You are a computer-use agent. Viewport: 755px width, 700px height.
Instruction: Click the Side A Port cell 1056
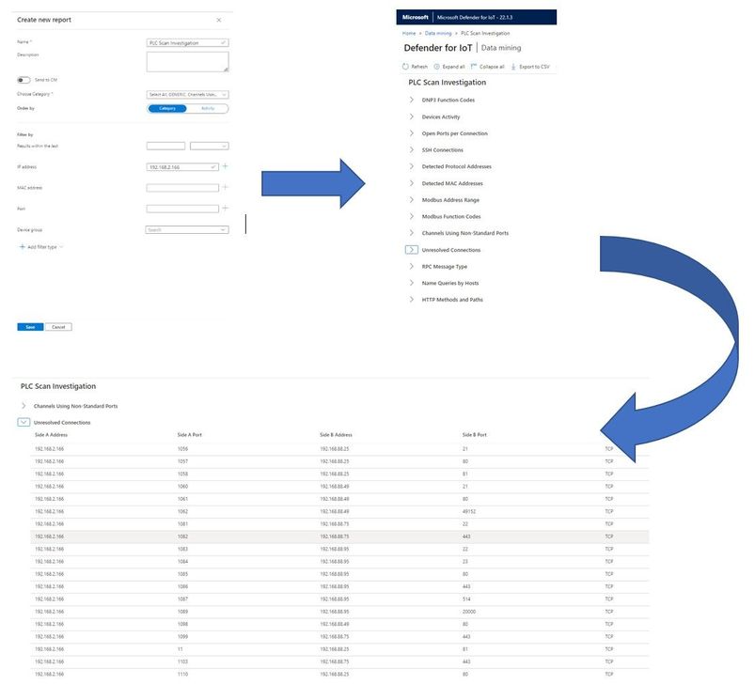click(182, 449)
